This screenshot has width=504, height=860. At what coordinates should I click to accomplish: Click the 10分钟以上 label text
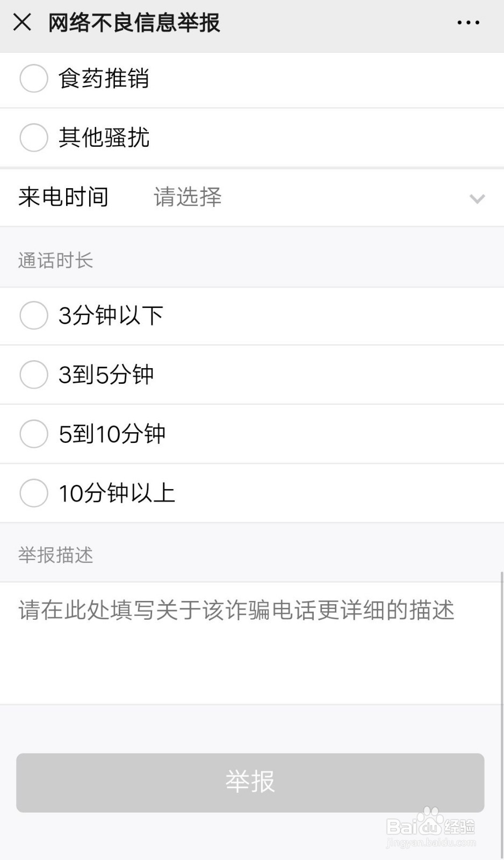(117, 493)
